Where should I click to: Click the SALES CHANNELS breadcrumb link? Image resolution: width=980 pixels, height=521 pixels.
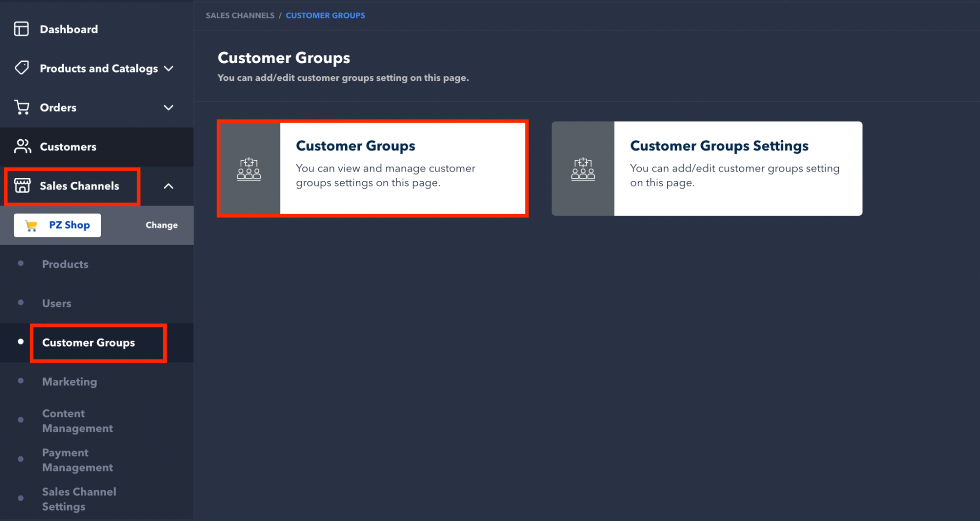(240, 16)
